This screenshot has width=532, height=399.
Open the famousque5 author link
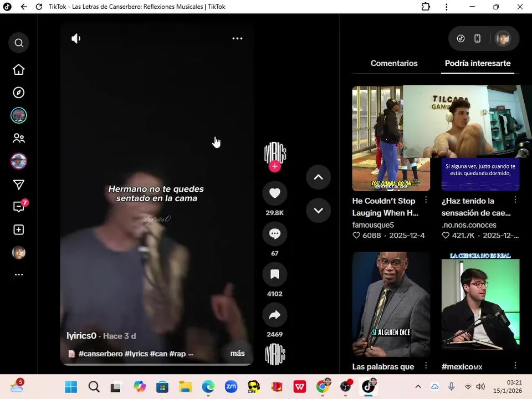pos(373,225)
